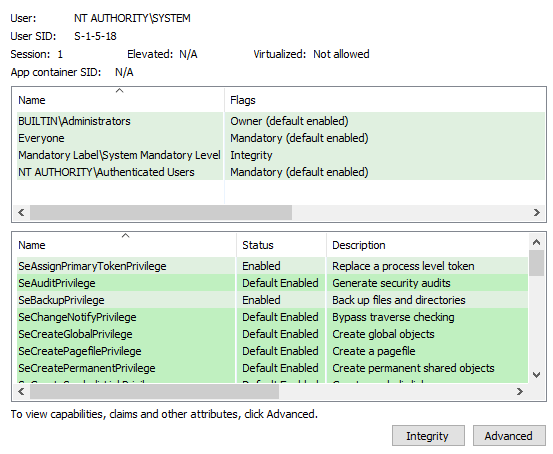Select SeChangeNotifyPrivilege entry

point(272,317)
